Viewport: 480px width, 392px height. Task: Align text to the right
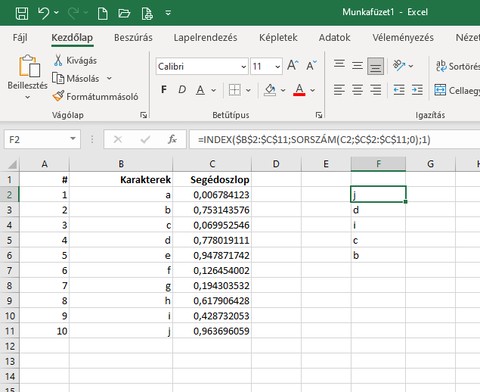point(375,90)
